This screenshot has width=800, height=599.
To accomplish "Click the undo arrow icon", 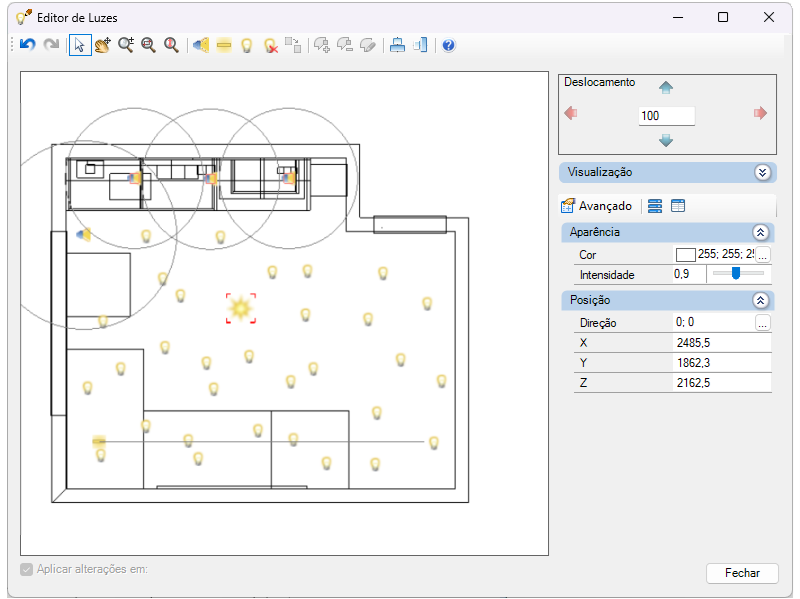I will point(28,45).
